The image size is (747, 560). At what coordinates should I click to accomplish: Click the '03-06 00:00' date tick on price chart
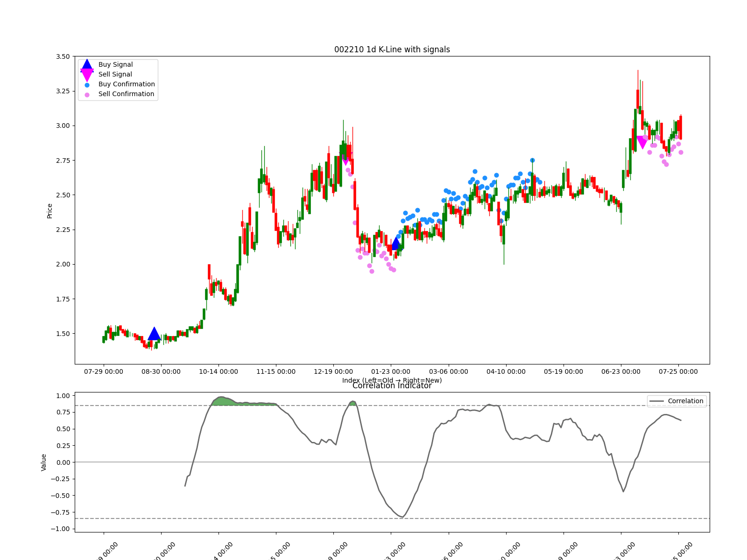449,372
